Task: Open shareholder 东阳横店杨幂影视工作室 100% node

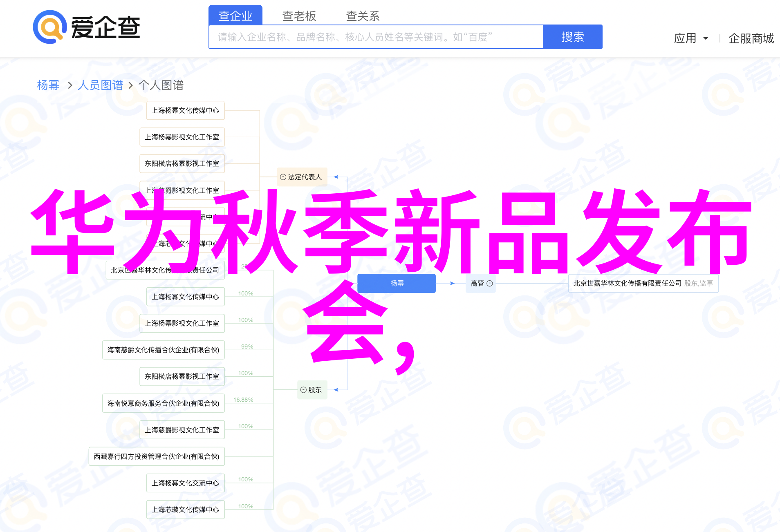Action: [182, 376]
